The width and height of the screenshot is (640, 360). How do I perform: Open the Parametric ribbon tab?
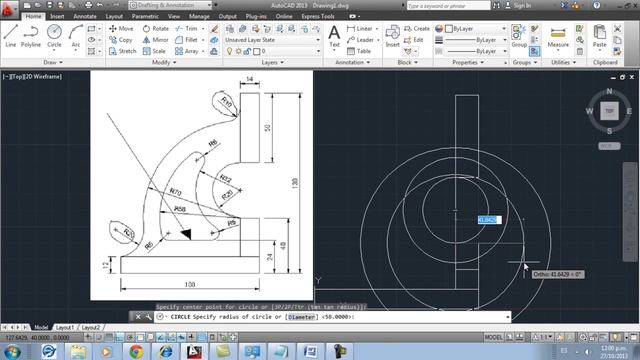click(x=145, y=16)
